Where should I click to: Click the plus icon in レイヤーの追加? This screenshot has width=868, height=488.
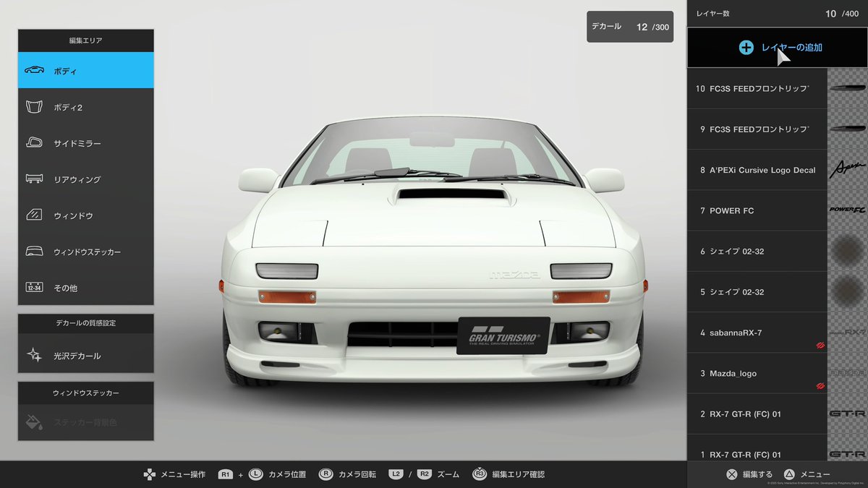tap(746, 48)
